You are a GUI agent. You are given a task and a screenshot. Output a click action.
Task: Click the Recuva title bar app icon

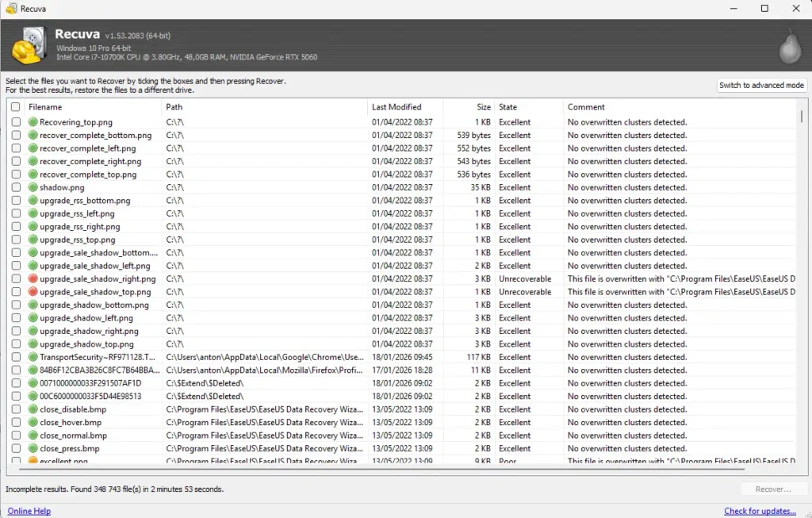coord(10,9)
